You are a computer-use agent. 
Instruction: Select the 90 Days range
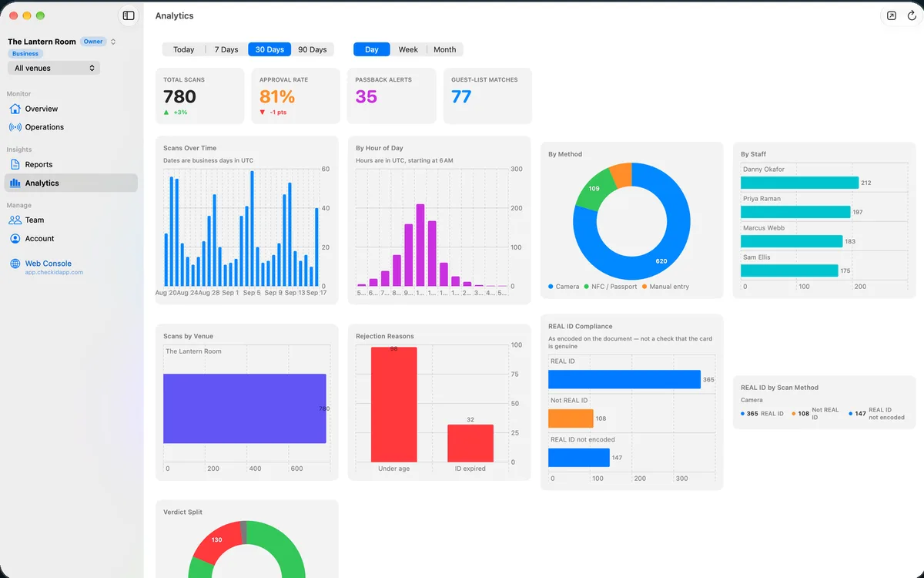click(313, 49)
